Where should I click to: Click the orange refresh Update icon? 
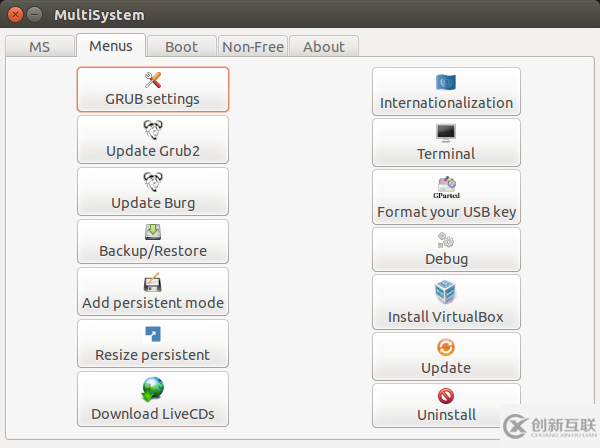(x=446, y=347)
